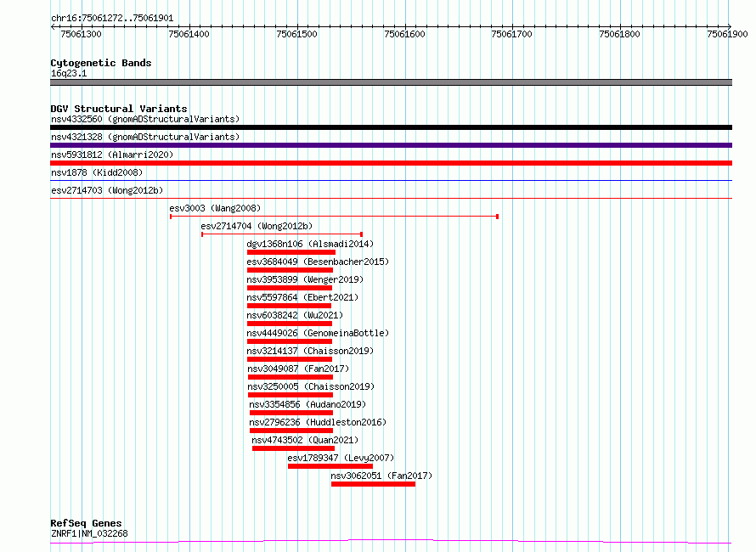Select the black nsv4332560 variant bar
Image resolution: width=756 pixels, height=552 pixels.
point(391,127)
